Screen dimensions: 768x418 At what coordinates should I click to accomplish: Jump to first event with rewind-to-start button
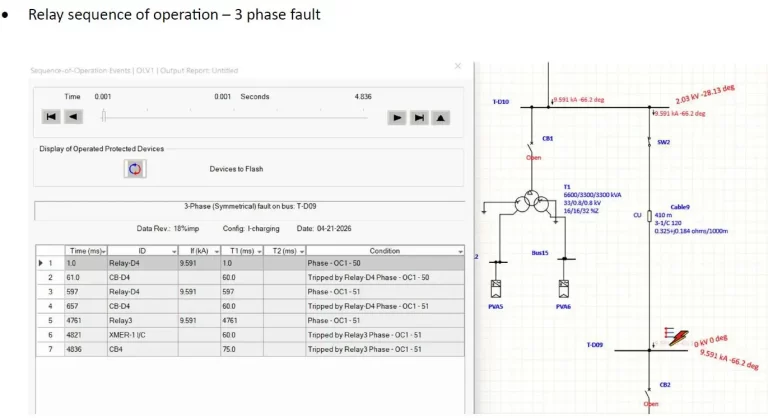[51, 117]
